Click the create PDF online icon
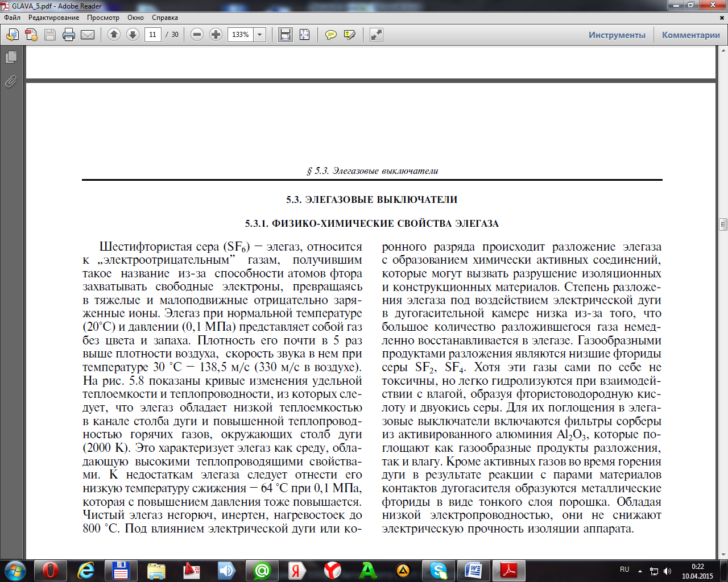Screen dimensions: 728x582 coord(31,35)
